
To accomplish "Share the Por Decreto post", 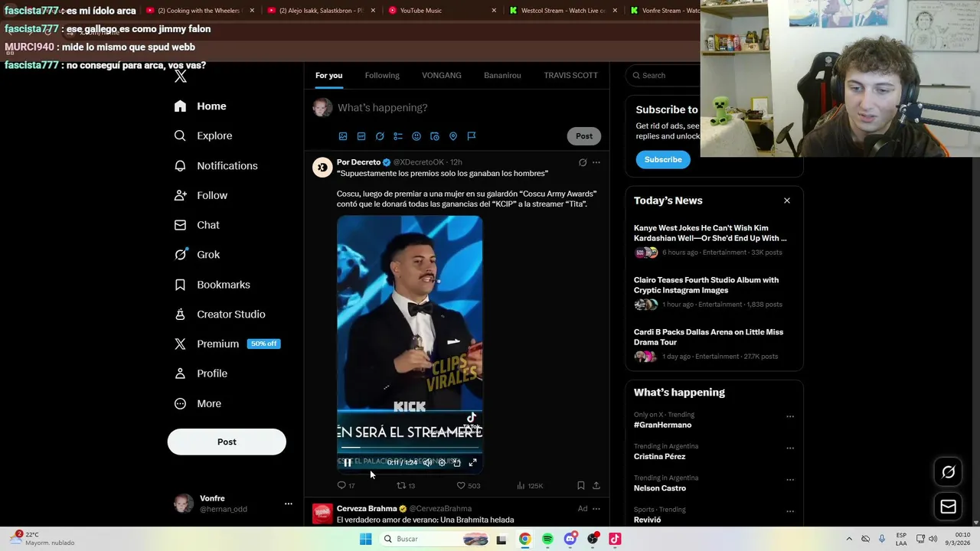I will click(596, 485).
